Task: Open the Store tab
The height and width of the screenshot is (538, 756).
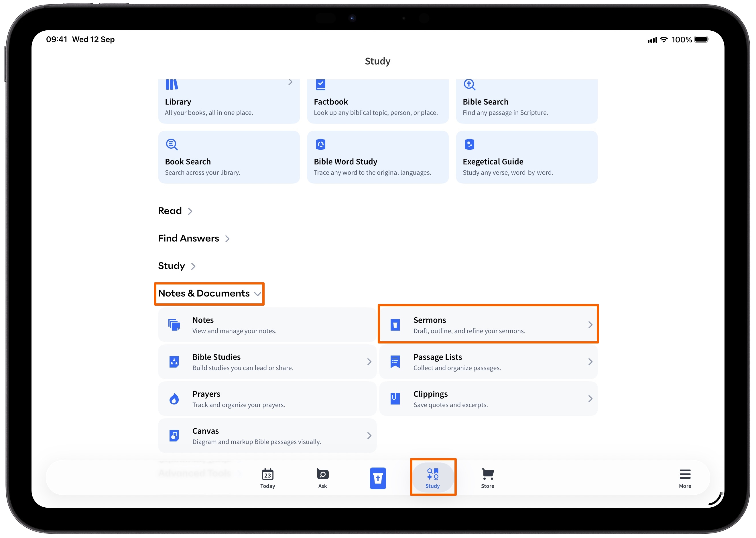Action: click(487, 479)
